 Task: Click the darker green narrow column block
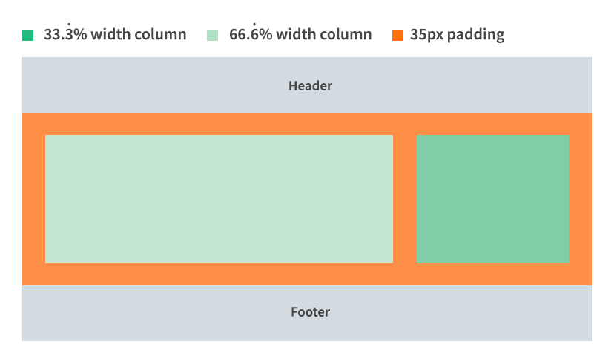tap(492, 199)
